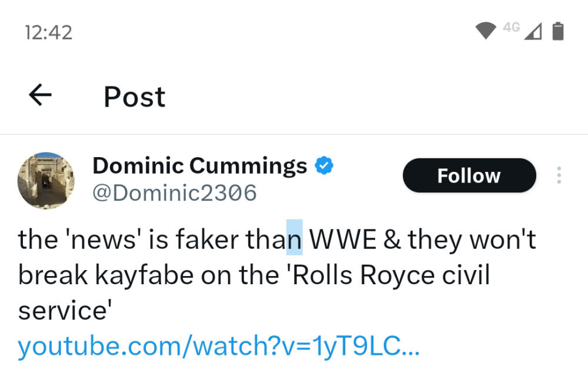Open the youtube.com/watch link
Screen dimensions: 588x389
point(219,346)
